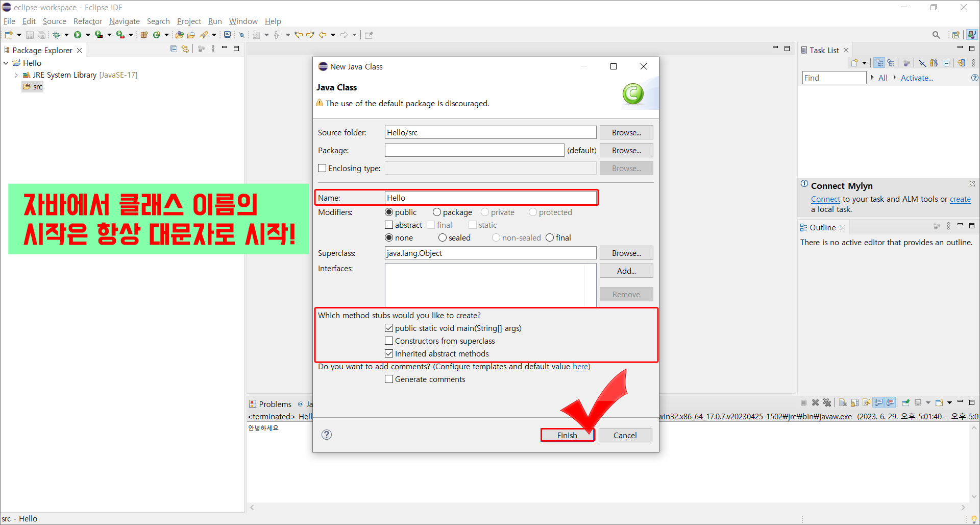Open dropdown next to New file icon
The image size is (980, 525).
click(19, 35)
